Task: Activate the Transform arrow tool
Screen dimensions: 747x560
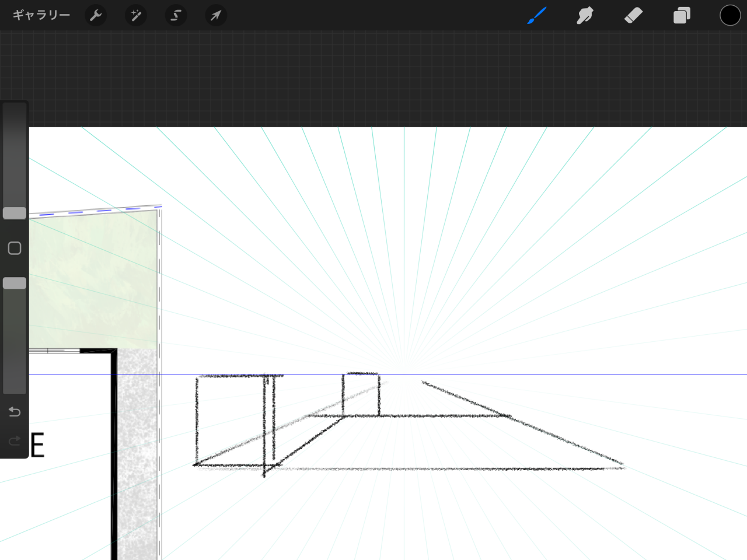Action: (x=216, y=16)
